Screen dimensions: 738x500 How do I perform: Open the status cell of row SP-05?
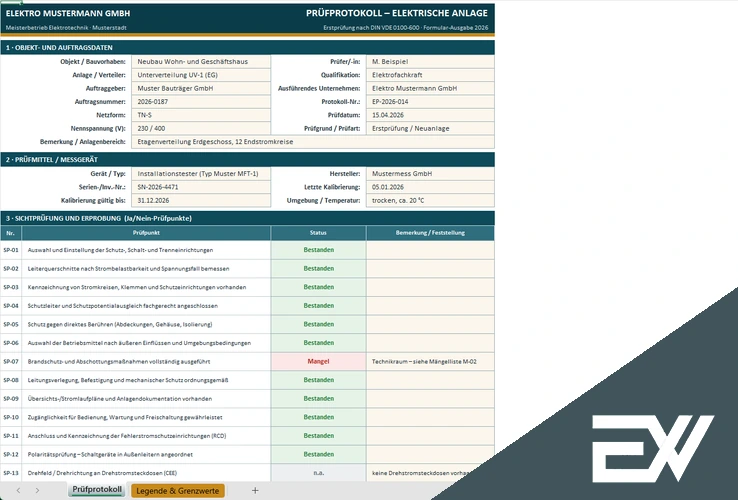tap(319, 324)
